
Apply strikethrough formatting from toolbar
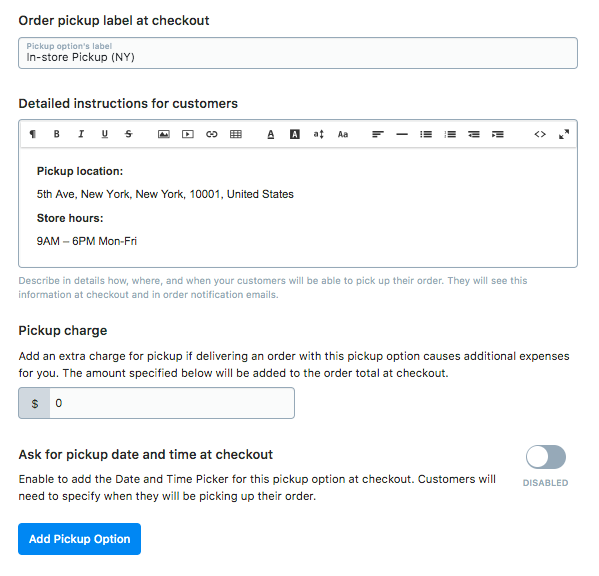[129, 134]
